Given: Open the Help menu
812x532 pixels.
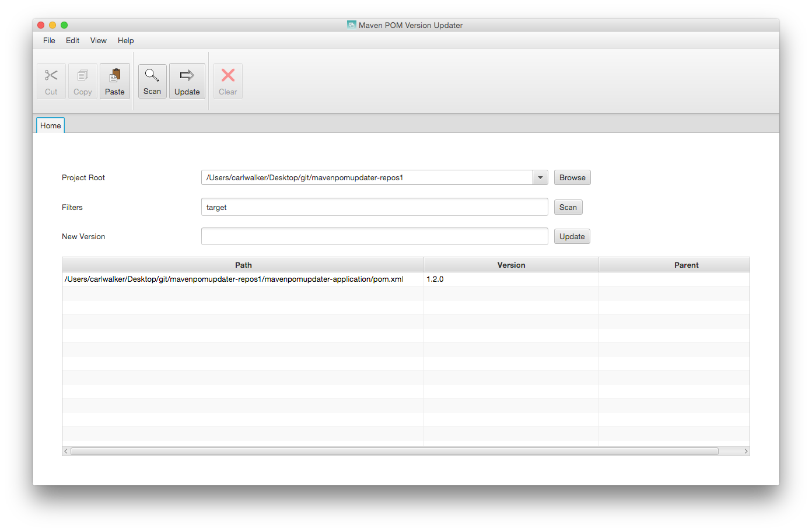Looking at the screenshot, I should pyautogui.click(x=125, y=40).
